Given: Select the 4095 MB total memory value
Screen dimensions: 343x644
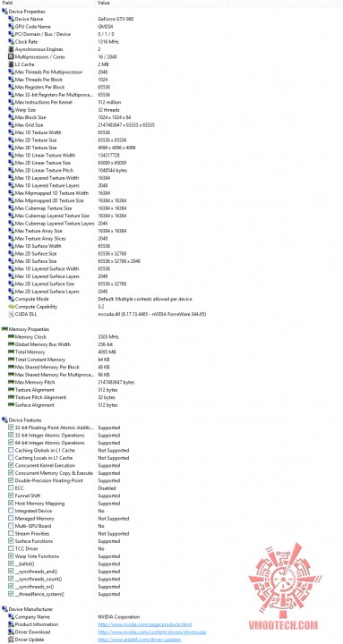Looking at the screenshot, I should coord(107,352).
